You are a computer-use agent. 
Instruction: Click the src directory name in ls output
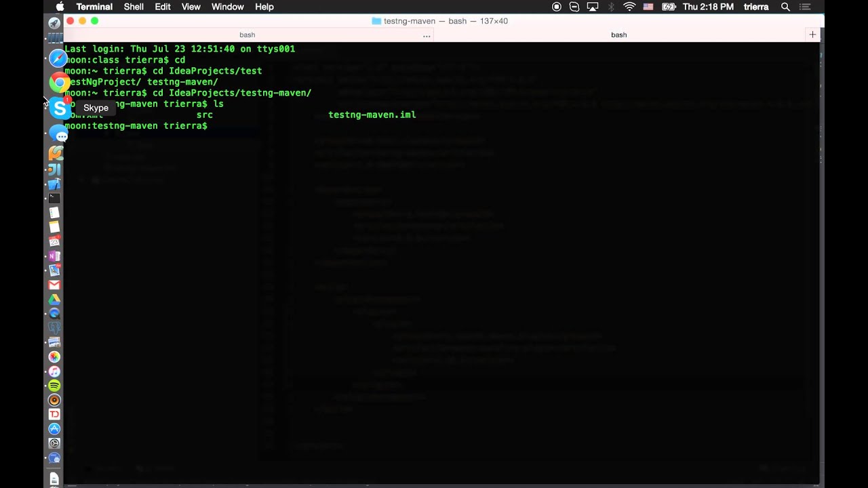[205, 115]
